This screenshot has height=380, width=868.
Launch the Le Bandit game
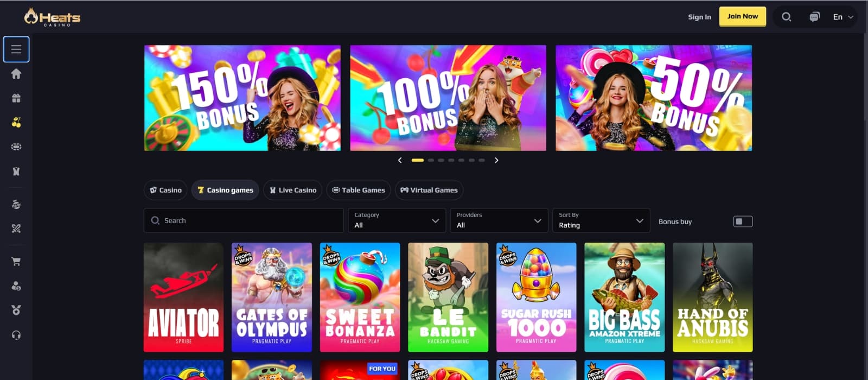448,297
